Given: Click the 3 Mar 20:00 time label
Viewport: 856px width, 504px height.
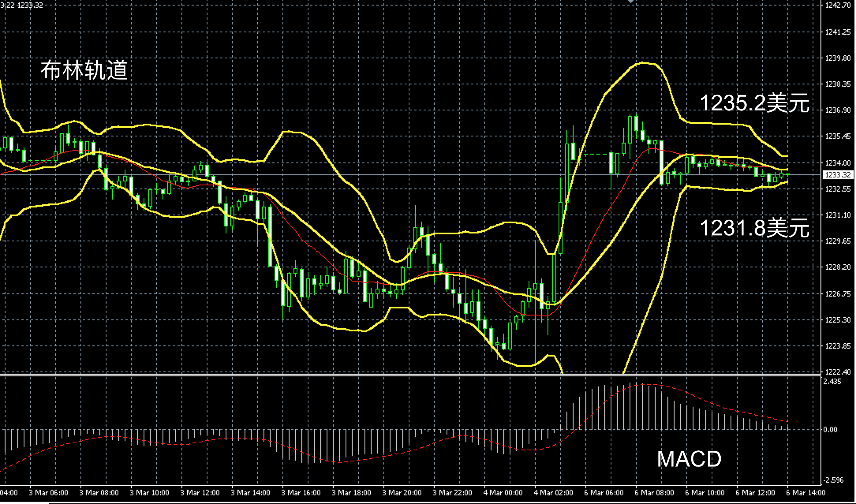Looking at the screenshot, I should pyautogui.click(x=402, y=493).
